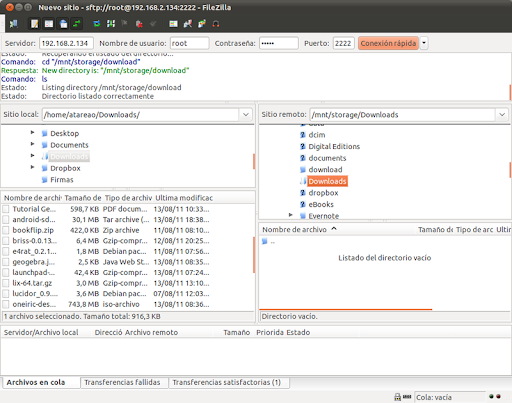Expand the local Downloads folder arrow
The height and width of the screenshot is (403, 512).
[32, 155]
